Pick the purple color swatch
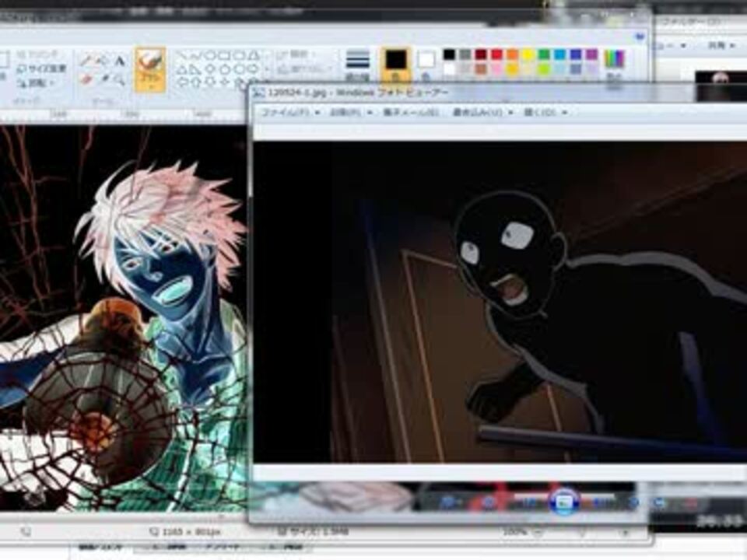The image size is (747, 560). click(x=591, y=54)
